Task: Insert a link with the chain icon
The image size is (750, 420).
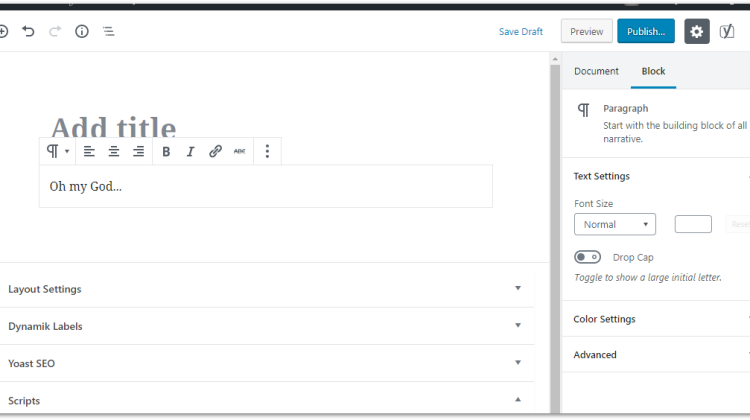Action: (215, 151)
